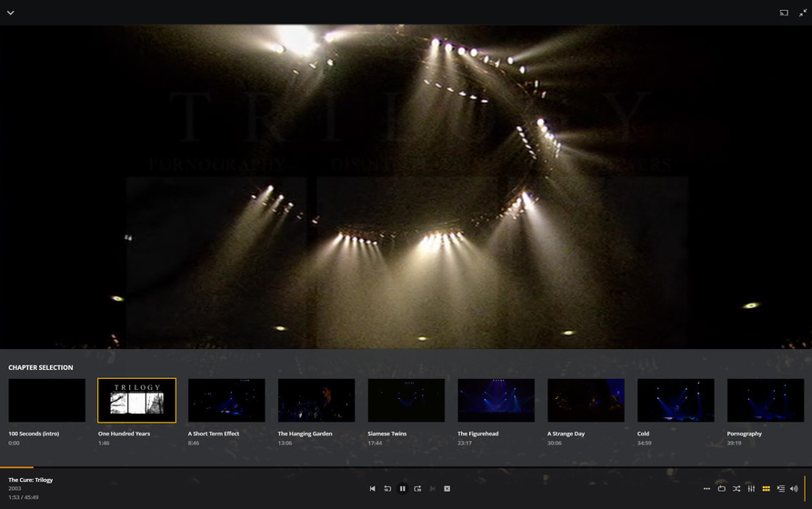812x509 pixels.
Task: Click the Siamese Twins chapter title text
Action: 387,434
